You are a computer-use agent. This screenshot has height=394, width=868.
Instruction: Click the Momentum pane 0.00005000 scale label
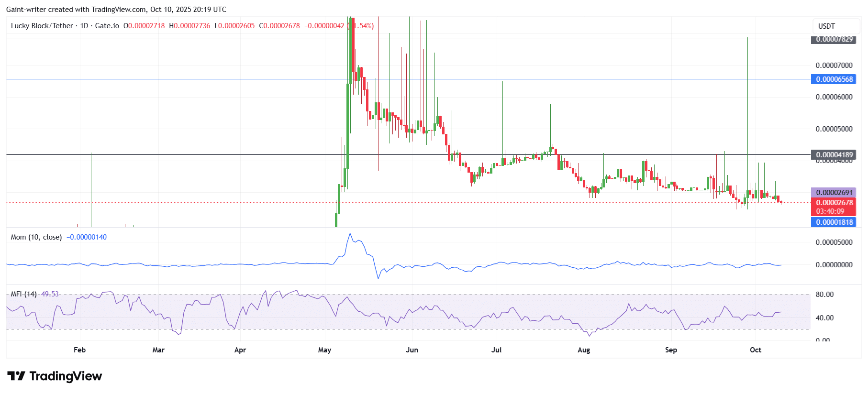834,242
